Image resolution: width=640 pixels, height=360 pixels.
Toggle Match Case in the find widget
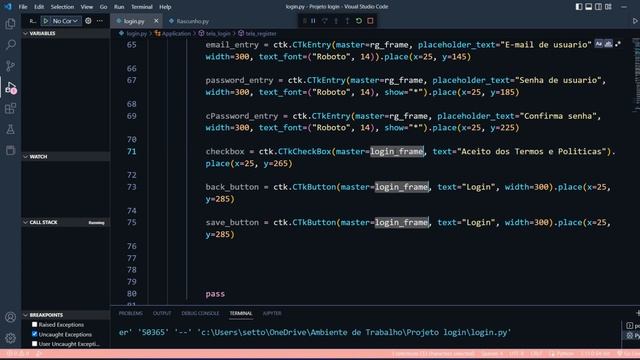click(598, 44)
